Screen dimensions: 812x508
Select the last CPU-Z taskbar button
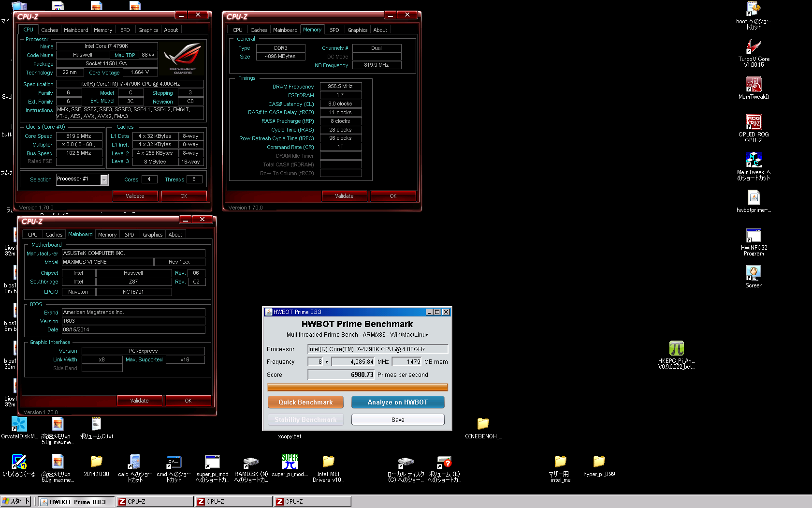pyautogui.click(x=312, y=502)
